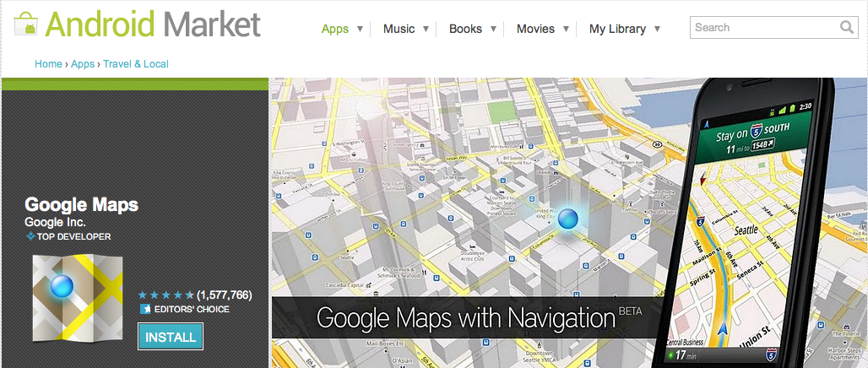
Task: Open the Movies menu item
Action: pyautogui.click(x=535, y=29)
